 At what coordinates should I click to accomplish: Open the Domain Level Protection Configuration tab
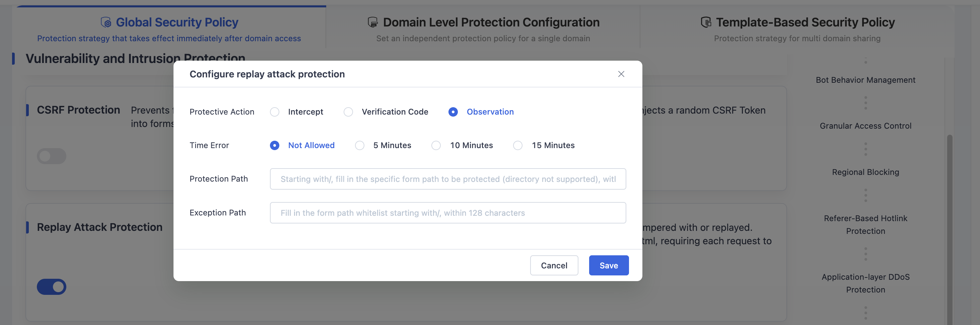pos(483,29)
